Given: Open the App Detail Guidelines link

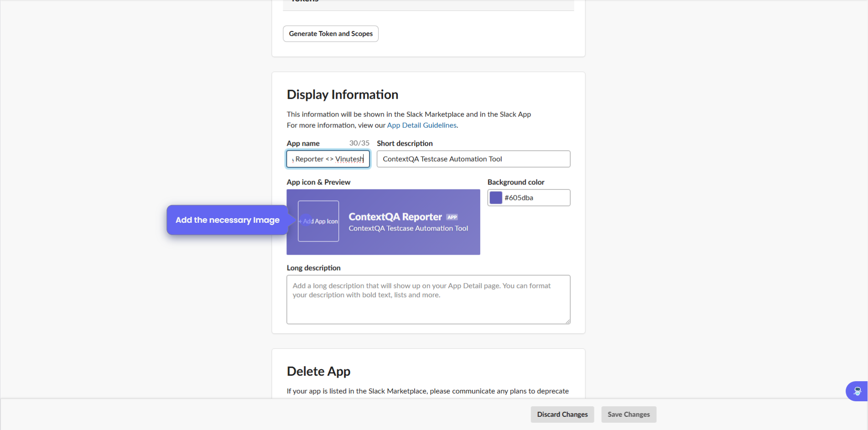Looking at the screenshot, I should (421, 125).
